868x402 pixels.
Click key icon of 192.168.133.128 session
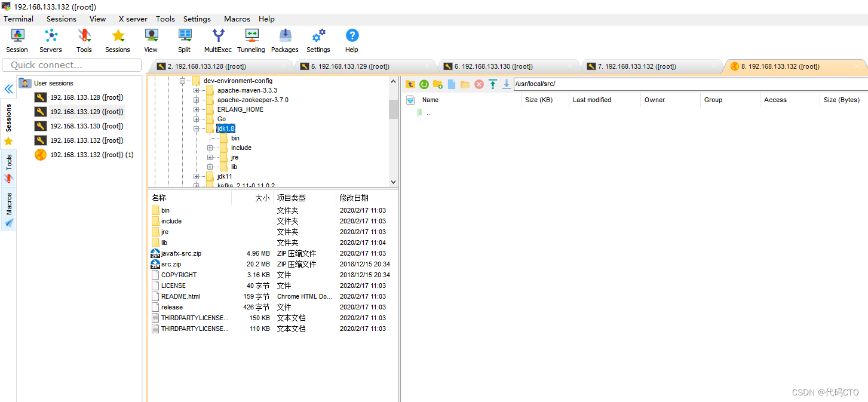[x=41, y=97]
